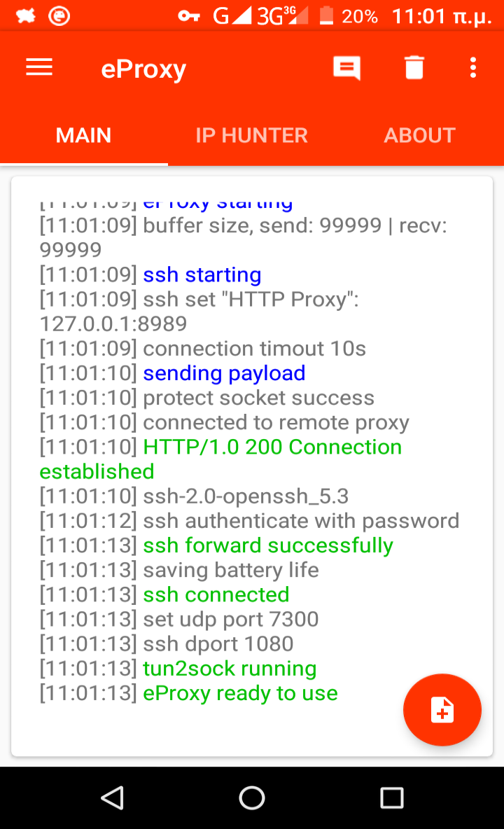The image size is (504, 829).
Task: Tap the Android back button
Action: pyautogui.click(x=113, y=797)
